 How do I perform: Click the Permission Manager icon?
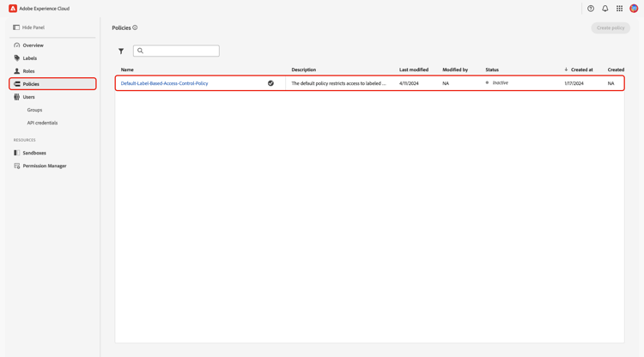(x=17, y=166)
